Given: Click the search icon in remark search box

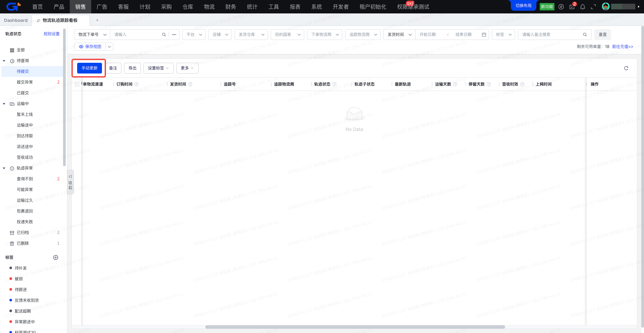Looking at the screenshot, I should click(x=585, y=35).
